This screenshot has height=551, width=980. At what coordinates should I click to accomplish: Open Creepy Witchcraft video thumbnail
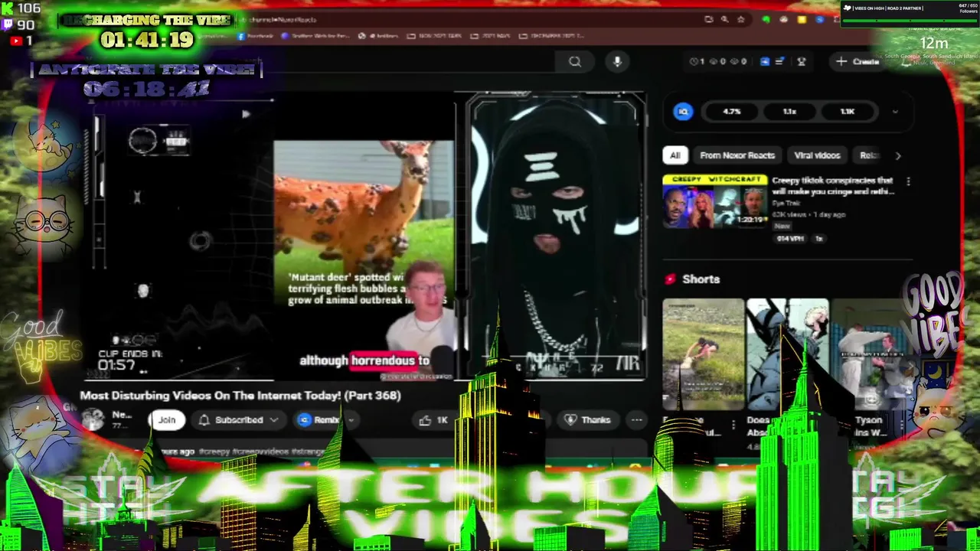714,201
